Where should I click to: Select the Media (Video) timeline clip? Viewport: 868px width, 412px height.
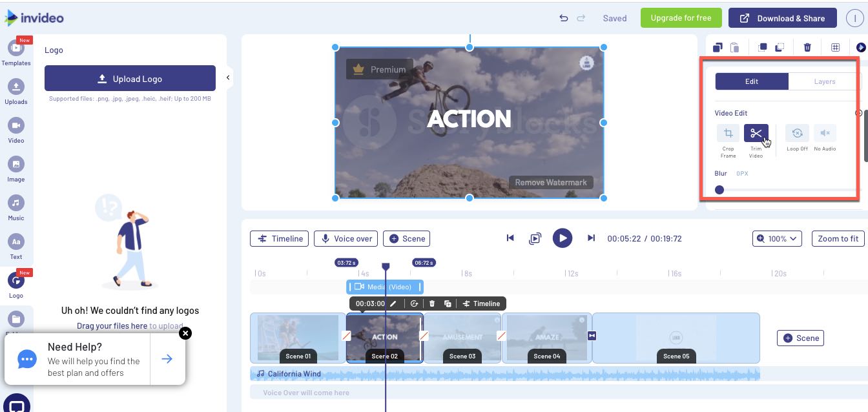click(385, 287)
